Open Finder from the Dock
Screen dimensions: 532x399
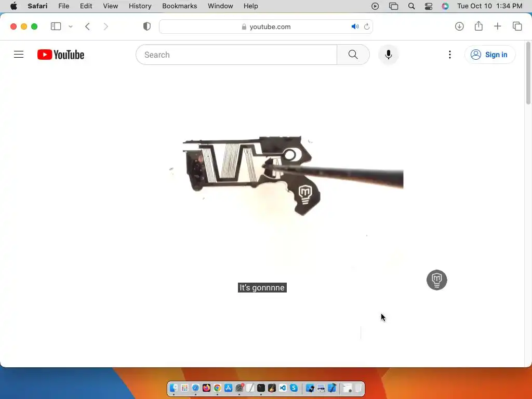[174, 388]
